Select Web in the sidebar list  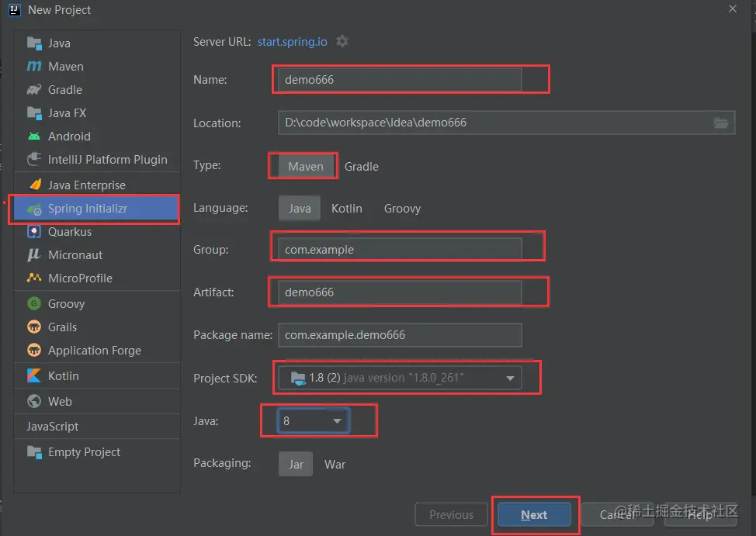(97, 402)
